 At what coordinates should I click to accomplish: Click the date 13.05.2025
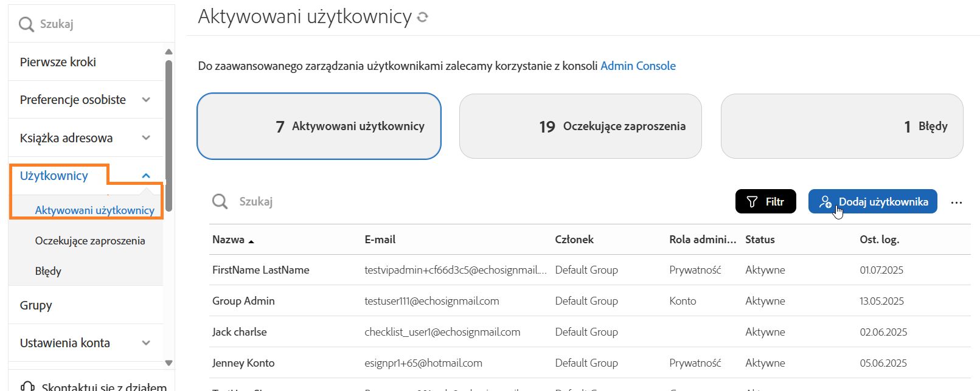tap(881, 301)
